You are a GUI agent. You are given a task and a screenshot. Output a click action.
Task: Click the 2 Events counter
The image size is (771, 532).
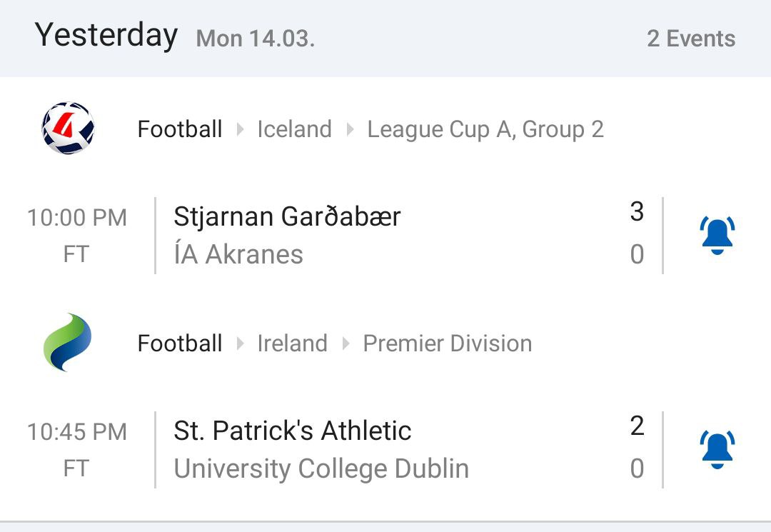tap(691, 39)
